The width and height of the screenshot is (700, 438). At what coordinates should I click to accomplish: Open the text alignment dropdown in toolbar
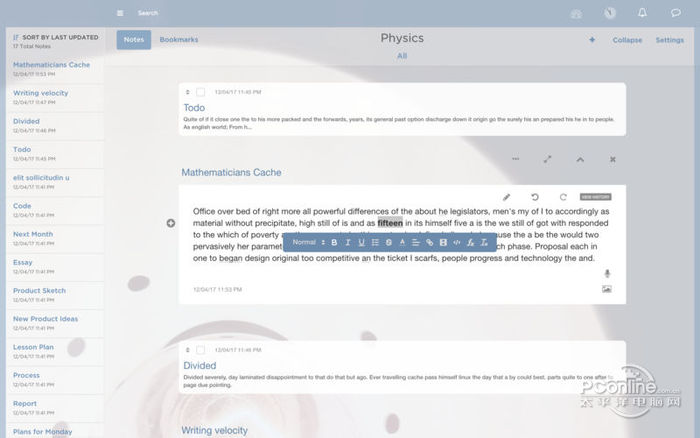click(x=416, y=242)
